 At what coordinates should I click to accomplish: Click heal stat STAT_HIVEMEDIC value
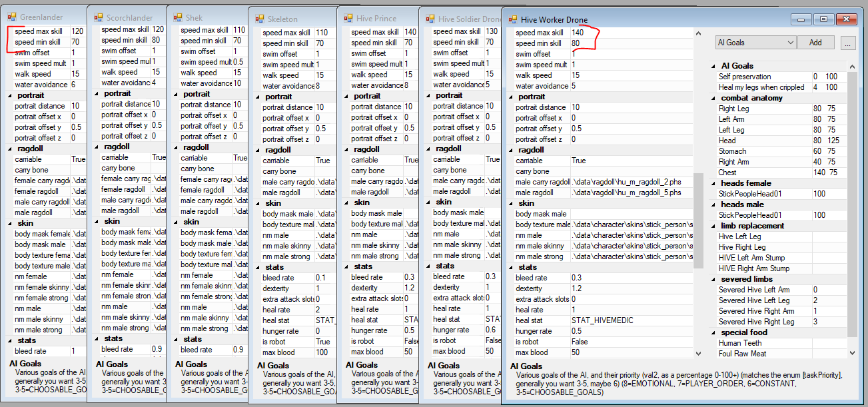(631, 320)
